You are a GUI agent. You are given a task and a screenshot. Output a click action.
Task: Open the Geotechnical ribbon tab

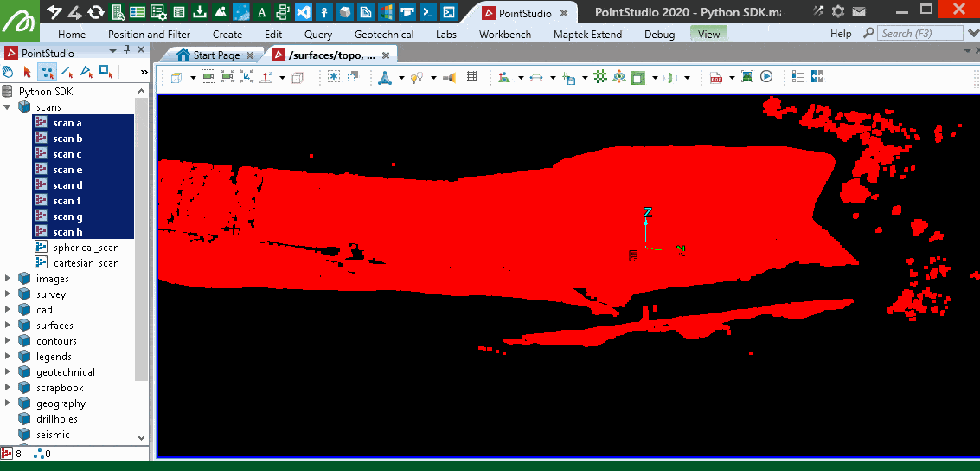pos(384,35)
